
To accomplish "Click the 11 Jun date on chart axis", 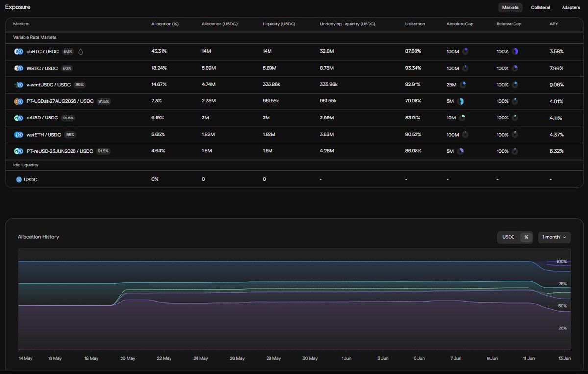I will [528, 358].
